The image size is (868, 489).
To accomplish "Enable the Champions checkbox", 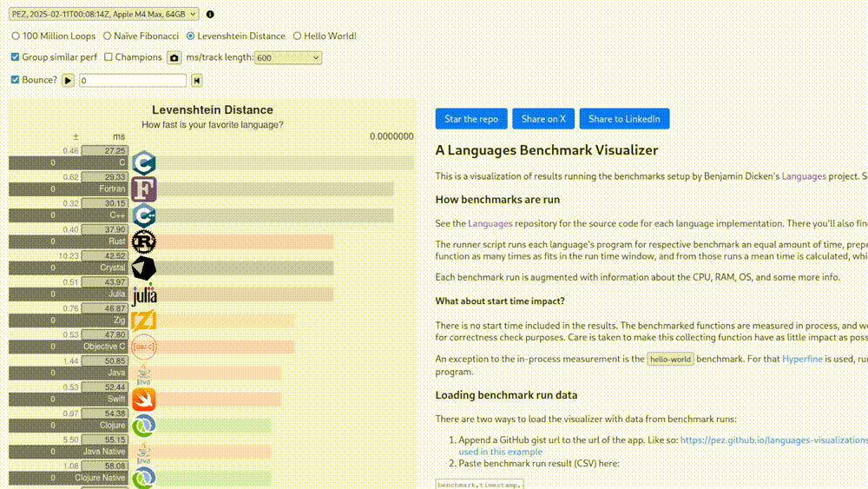I will pyautogui.click(x=108, y=57).
